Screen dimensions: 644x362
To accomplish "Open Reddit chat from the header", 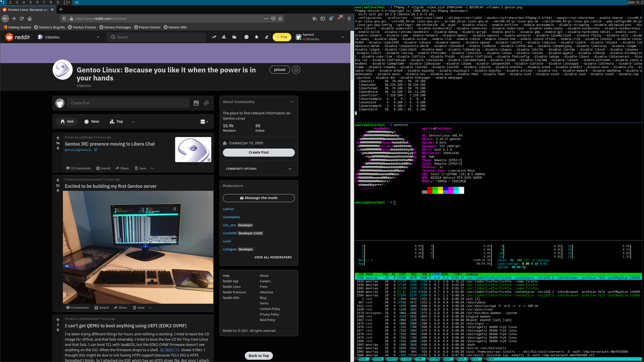I will tap(246, 37).
